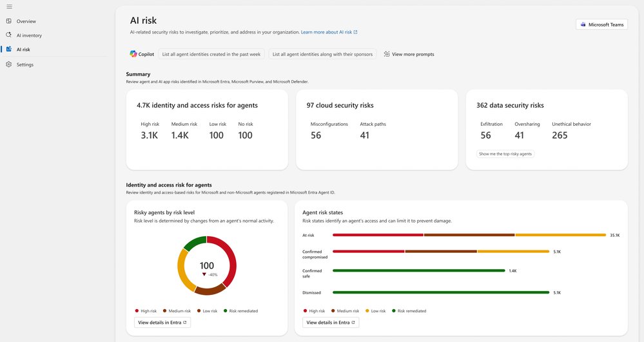
Task: Click the 1.4K Medium risk value
Action: tap(180, 136)
